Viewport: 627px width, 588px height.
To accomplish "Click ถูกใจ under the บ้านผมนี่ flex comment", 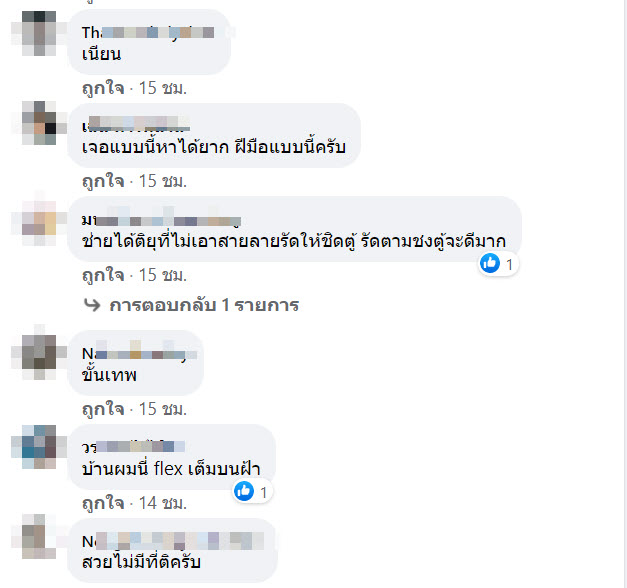I will click(x=103, y=503).
